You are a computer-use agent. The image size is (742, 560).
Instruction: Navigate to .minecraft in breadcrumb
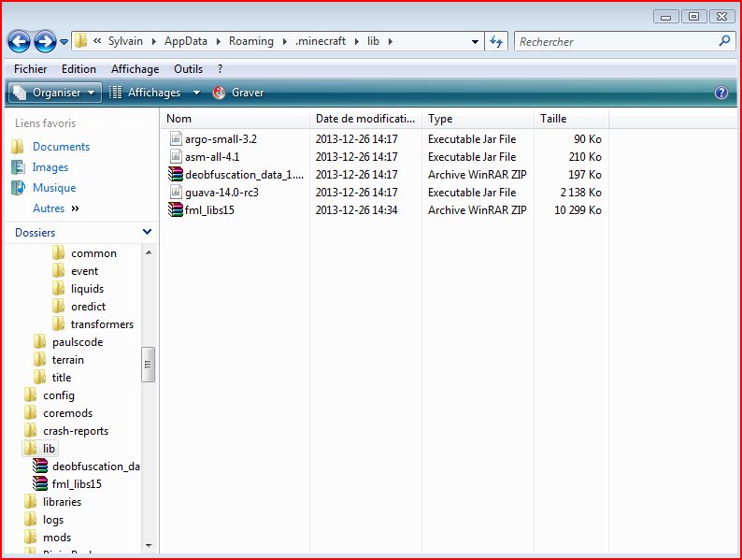321,41
